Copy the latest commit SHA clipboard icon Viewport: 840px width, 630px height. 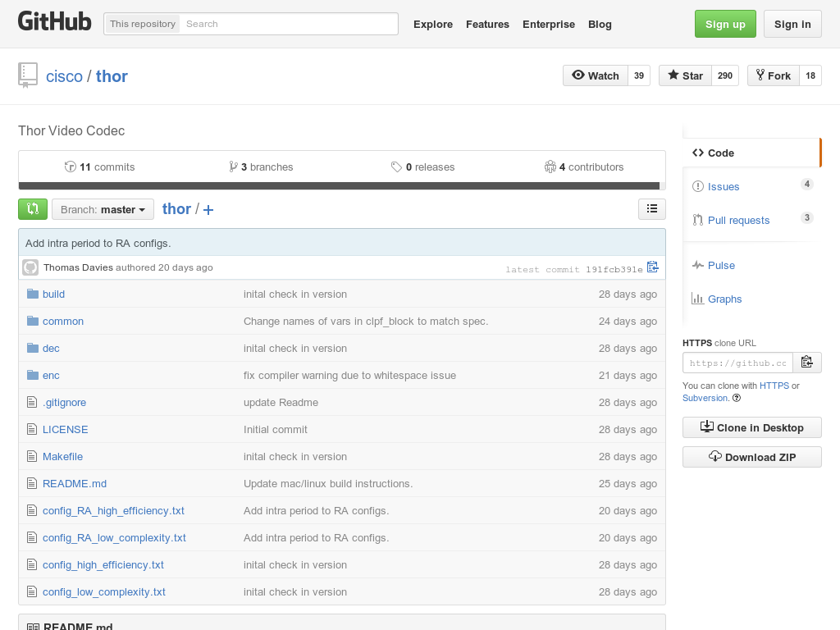tap(652, 267)
